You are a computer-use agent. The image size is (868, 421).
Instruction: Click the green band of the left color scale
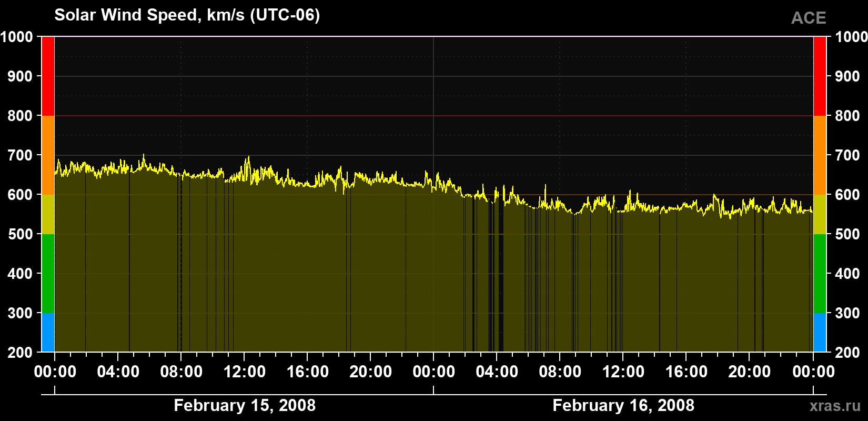tap(48, 274)
